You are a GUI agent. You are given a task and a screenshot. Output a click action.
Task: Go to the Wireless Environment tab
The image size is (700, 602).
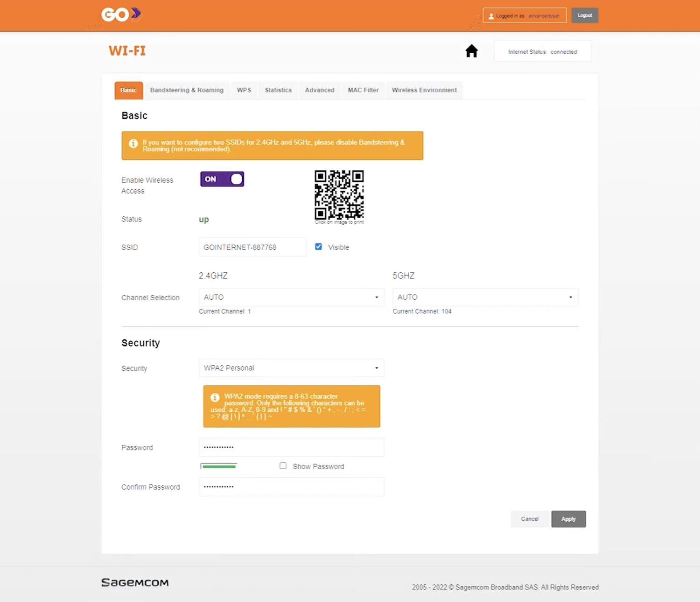(x=424, y=90)
